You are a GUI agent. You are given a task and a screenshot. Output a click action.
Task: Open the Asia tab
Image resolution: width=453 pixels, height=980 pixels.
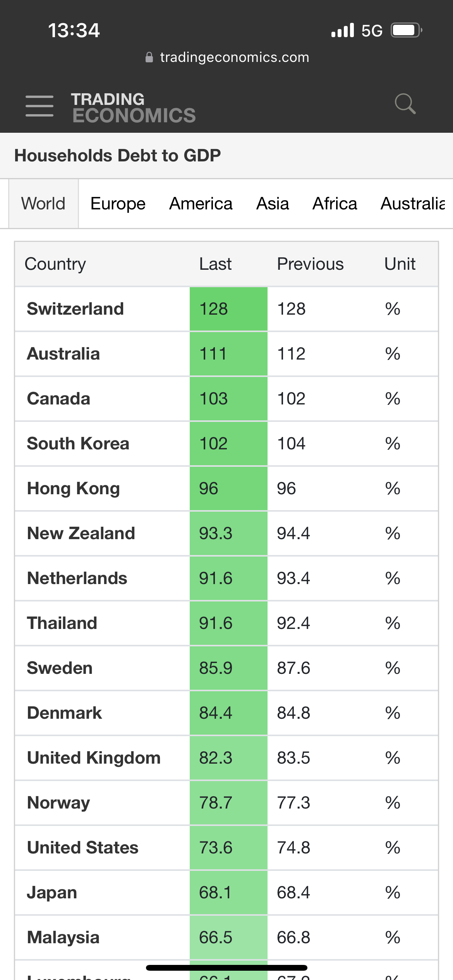(x=273, y=204)
